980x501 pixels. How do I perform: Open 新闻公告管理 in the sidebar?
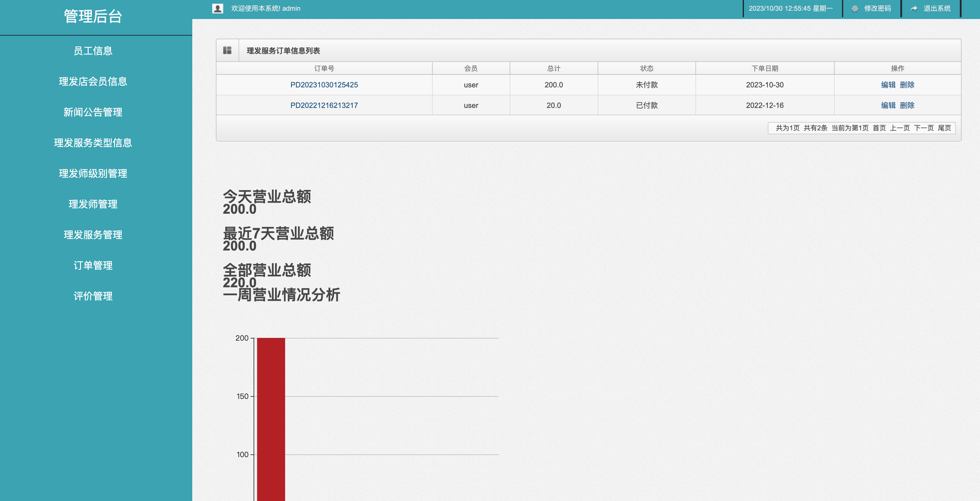93,113
